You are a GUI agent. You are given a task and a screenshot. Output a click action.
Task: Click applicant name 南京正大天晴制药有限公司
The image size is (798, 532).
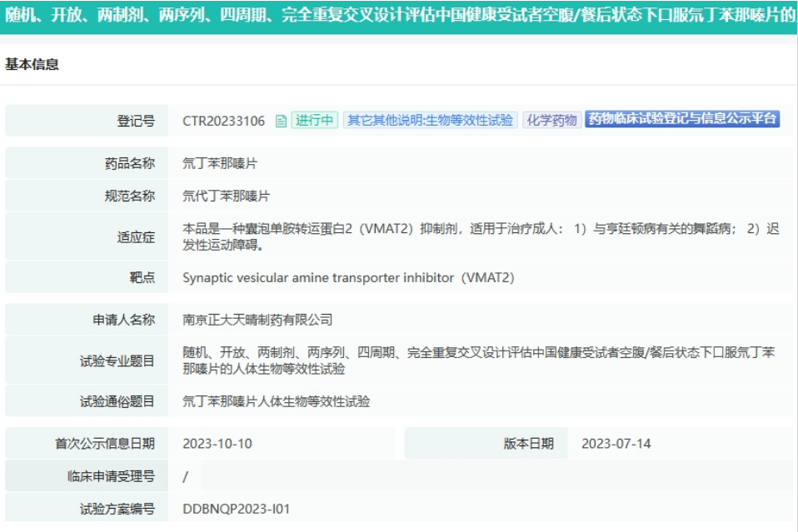pos(257,320)
